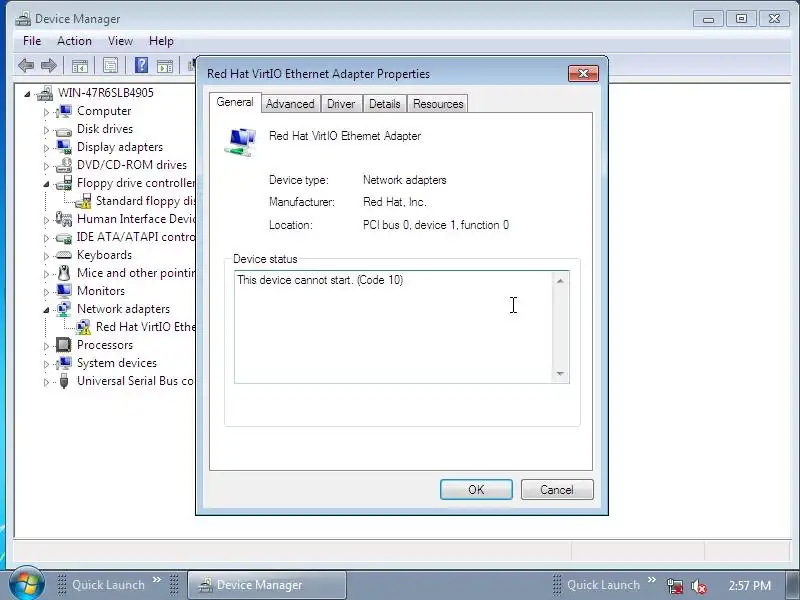Select the Computer category icon
Image resolution: width=800 pixels, height=600 pixels.
(64, 111)
